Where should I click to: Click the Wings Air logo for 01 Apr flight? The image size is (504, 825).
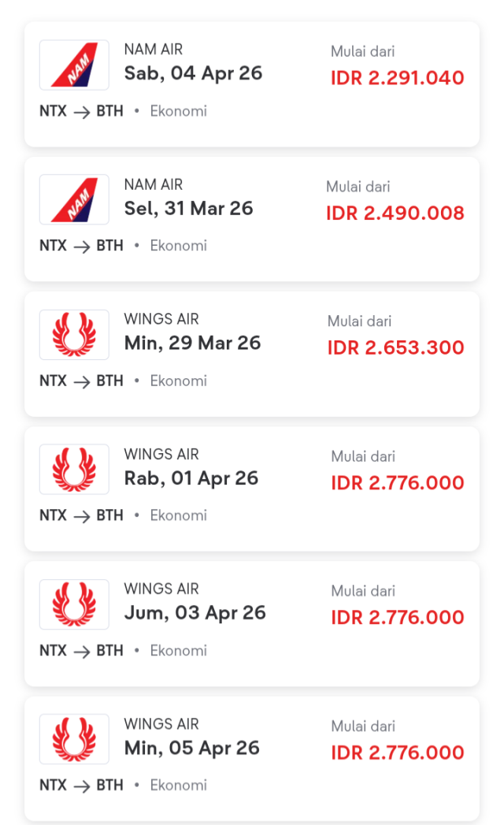click(x=74, y=470)
